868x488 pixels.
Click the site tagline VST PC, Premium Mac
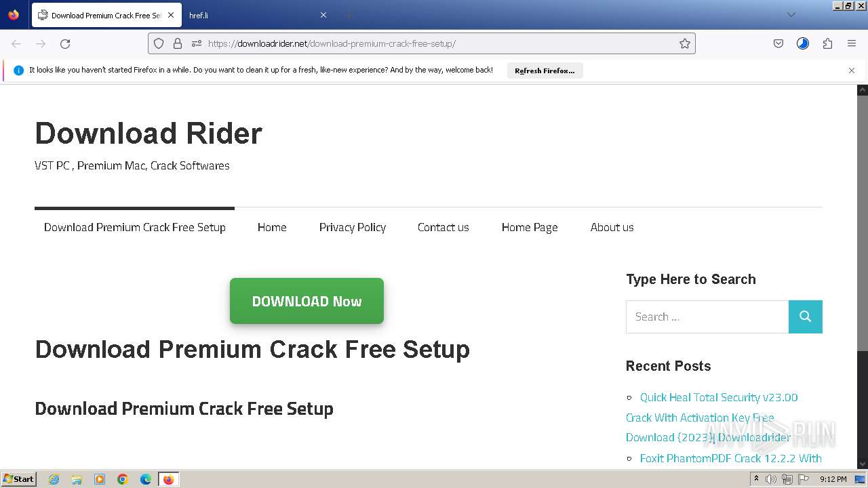(x=132, y=165)
